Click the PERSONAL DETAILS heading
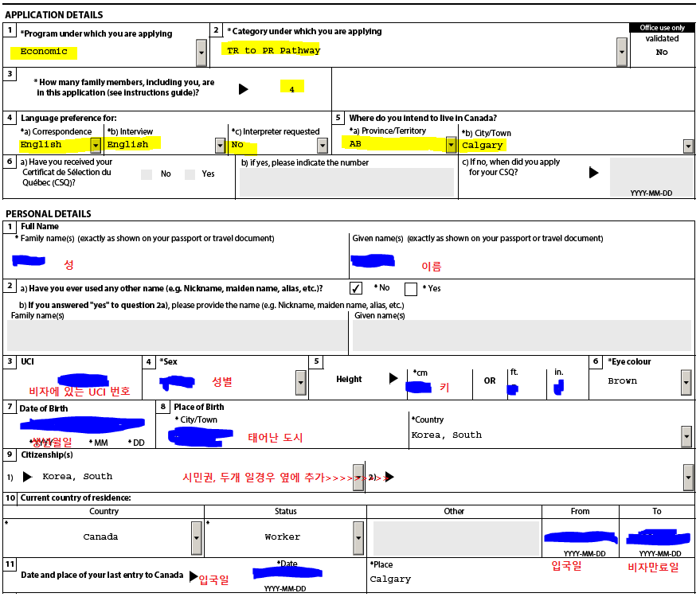 coord(49,214)
